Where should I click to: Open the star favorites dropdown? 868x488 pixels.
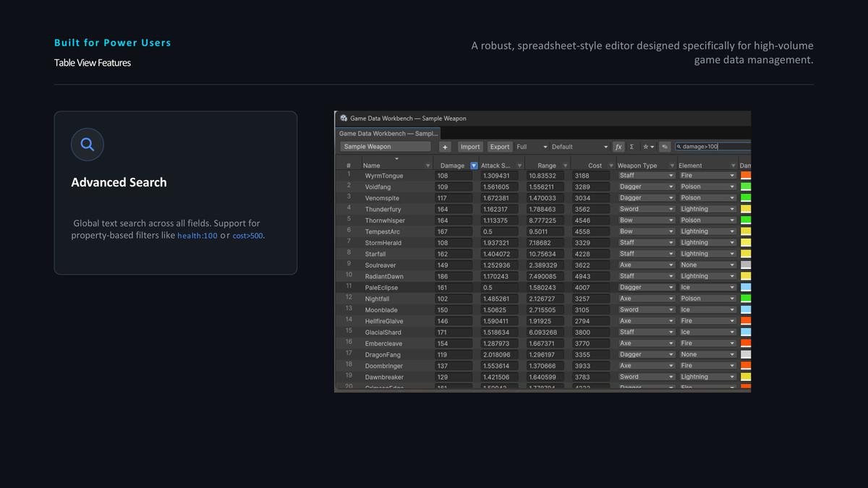(x=649, y=147)
